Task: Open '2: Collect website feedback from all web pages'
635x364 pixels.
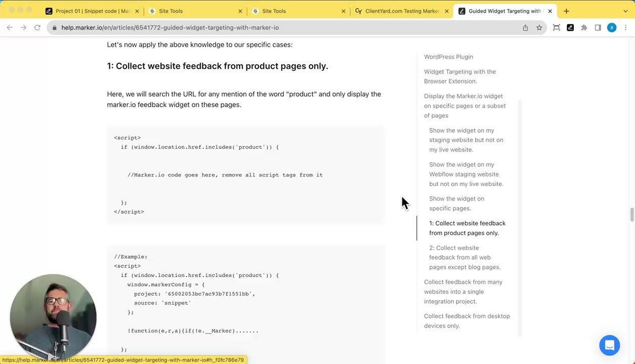Action: [x=465, y=257]
